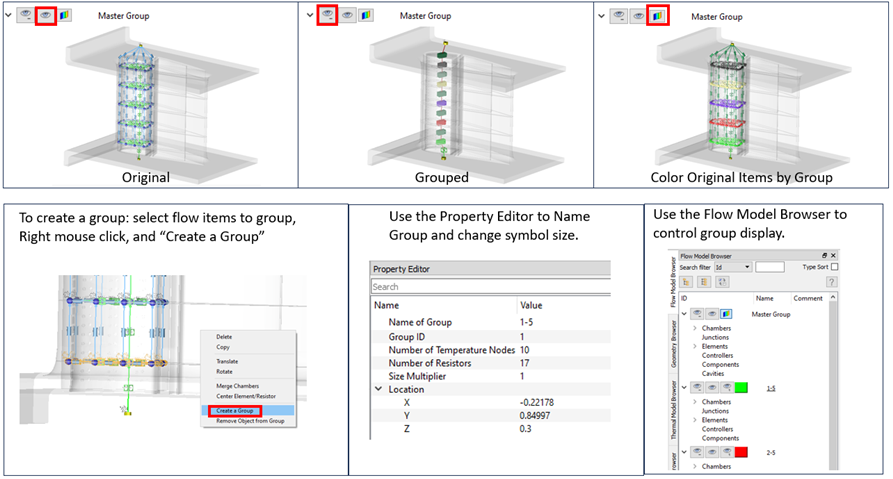Screen dimensions: 893x479
Task: Click the Property Editor search field
Action: [490, 287]
